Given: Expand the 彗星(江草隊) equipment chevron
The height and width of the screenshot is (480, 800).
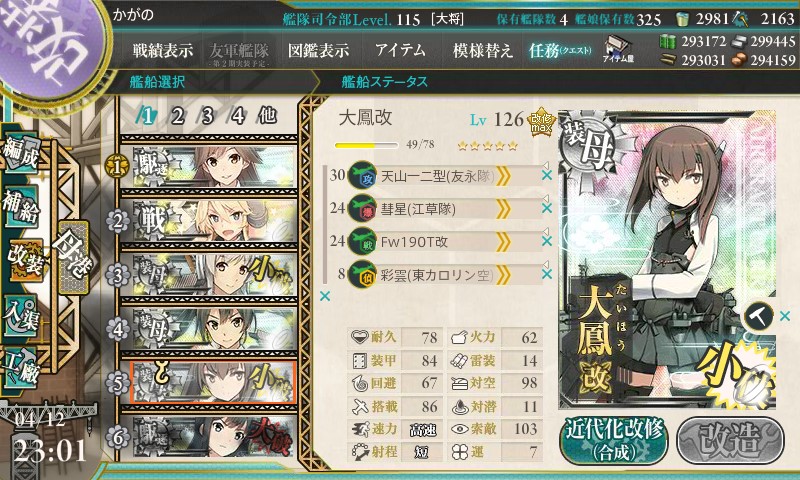Looking at the screenshot, I should pyautogui.click(x=503, y=209).
